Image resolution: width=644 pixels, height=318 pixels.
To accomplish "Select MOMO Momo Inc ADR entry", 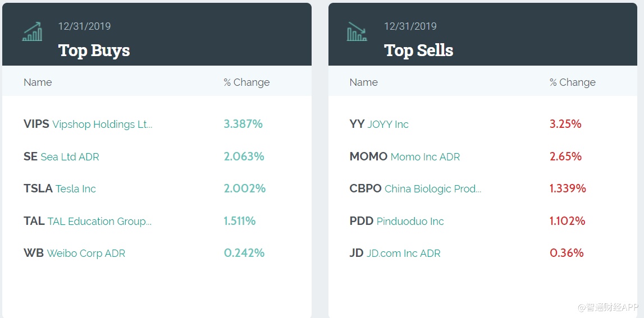I will coord(404,157).
